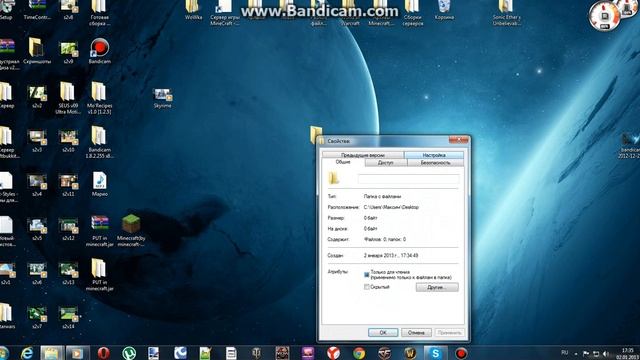
Task: Select the s2v9 image file icon
Action: point(68,51)
